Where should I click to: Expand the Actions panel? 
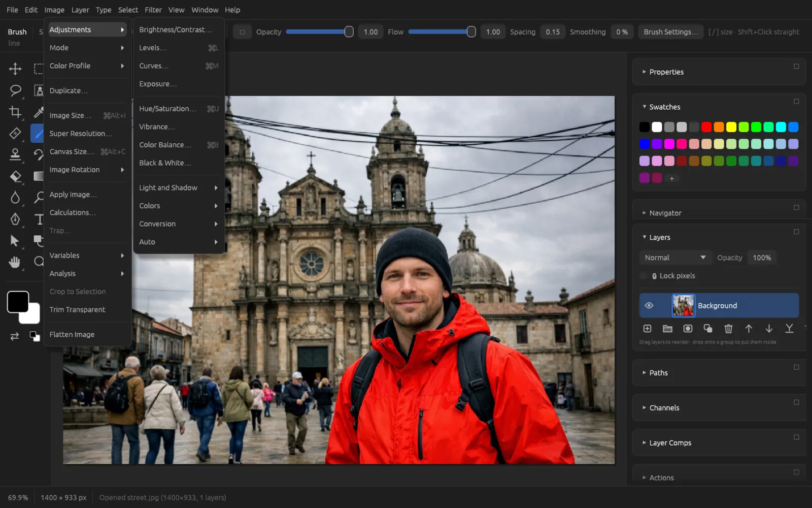[644, 478]
